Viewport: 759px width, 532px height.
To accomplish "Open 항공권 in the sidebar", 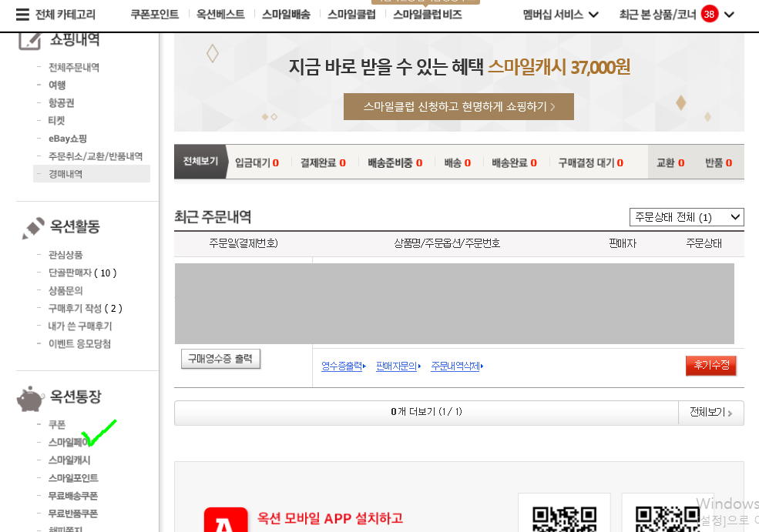I will click(61, 103).
